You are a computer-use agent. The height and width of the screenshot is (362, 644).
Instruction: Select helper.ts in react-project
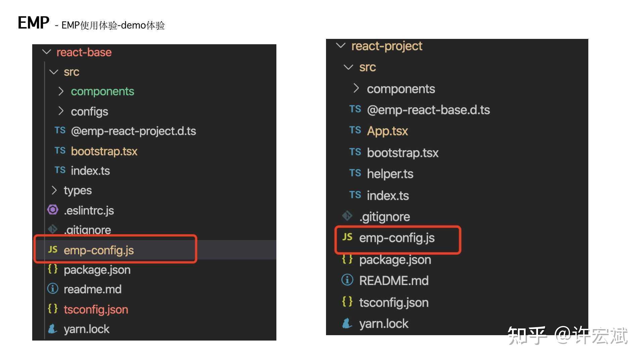[x=390, y=174]
